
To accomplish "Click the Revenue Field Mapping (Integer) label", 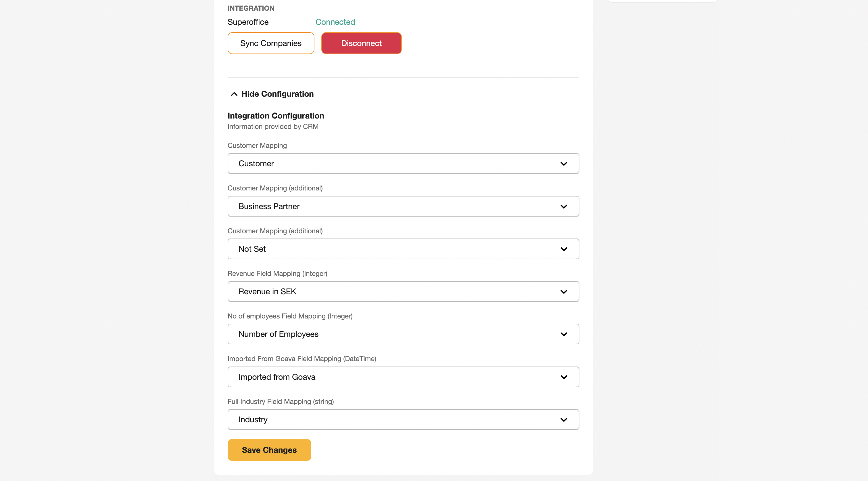I will click(277, 274).
